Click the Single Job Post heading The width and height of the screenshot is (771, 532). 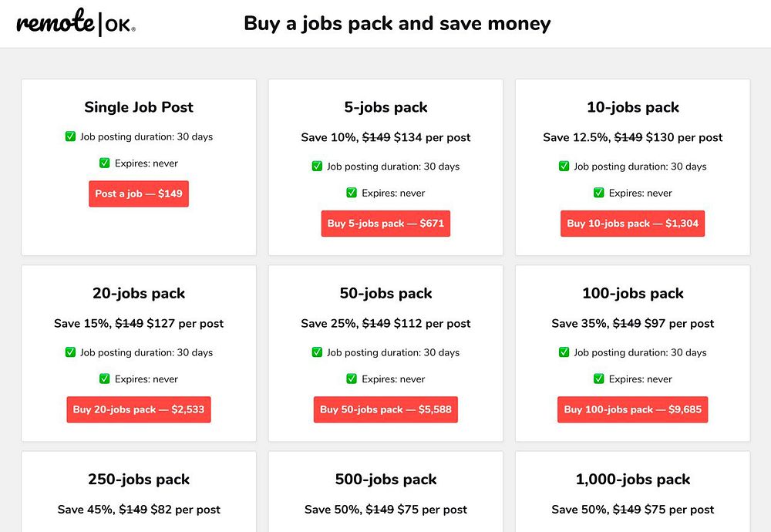click(x=139, y=107)
